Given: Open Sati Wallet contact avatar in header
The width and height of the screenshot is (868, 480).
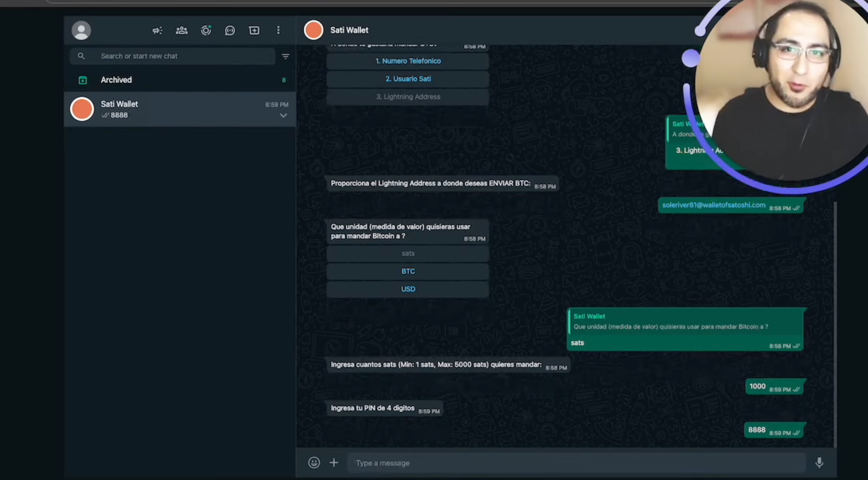Looking at the screenshot, I should click(313, 30).
